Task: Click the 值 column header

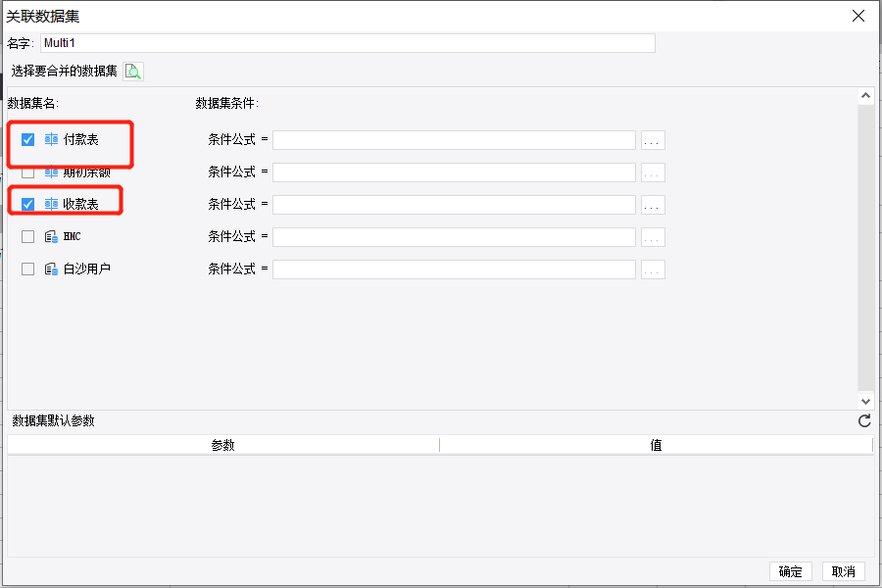Action: pyautogui.click(x=656, y=445)
